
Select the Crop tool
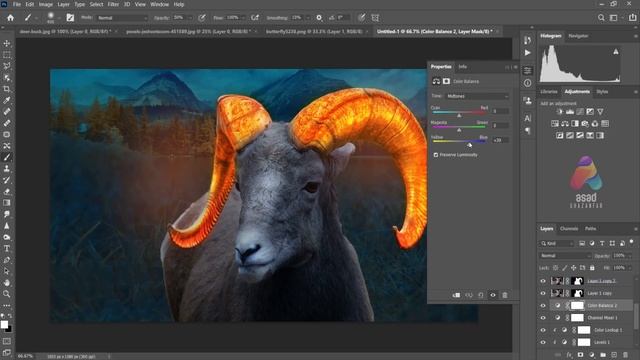tap(7, 89)
